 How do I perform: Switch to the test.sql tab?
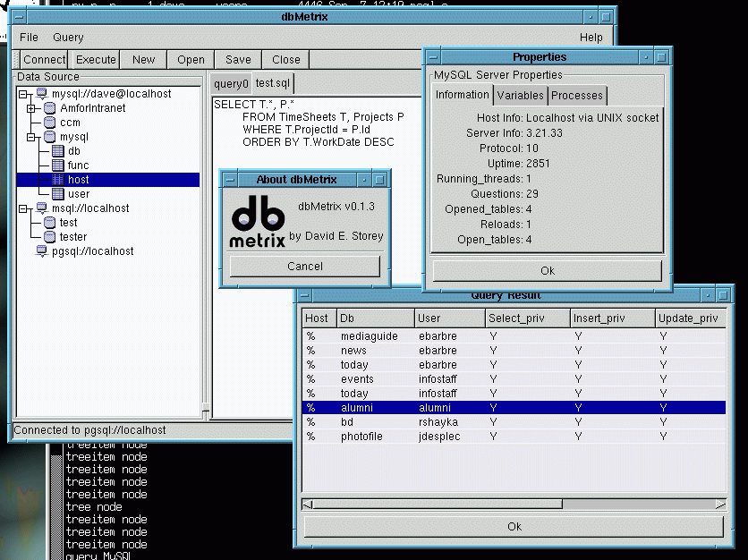pyautogui.click(x=272, y=83)
